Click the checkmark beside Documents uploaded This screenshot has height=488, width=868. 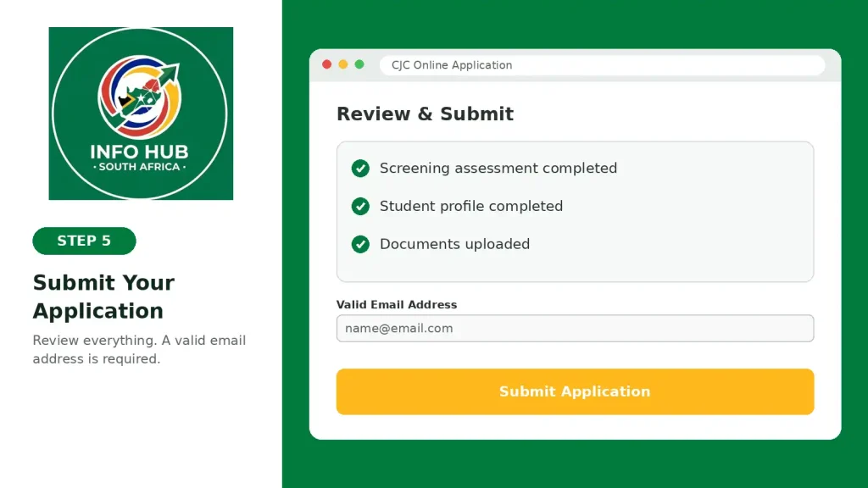pyautogui.click(x=360, y=244)
